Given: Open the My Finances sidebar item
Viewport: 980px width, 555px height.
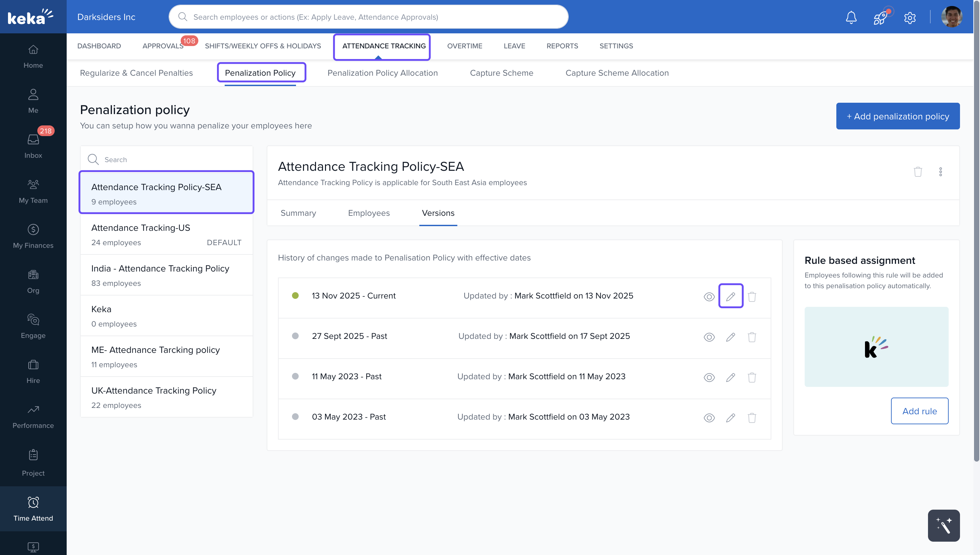Looking at the screenshot, I should pyautogui.click(x=33, y=236).
